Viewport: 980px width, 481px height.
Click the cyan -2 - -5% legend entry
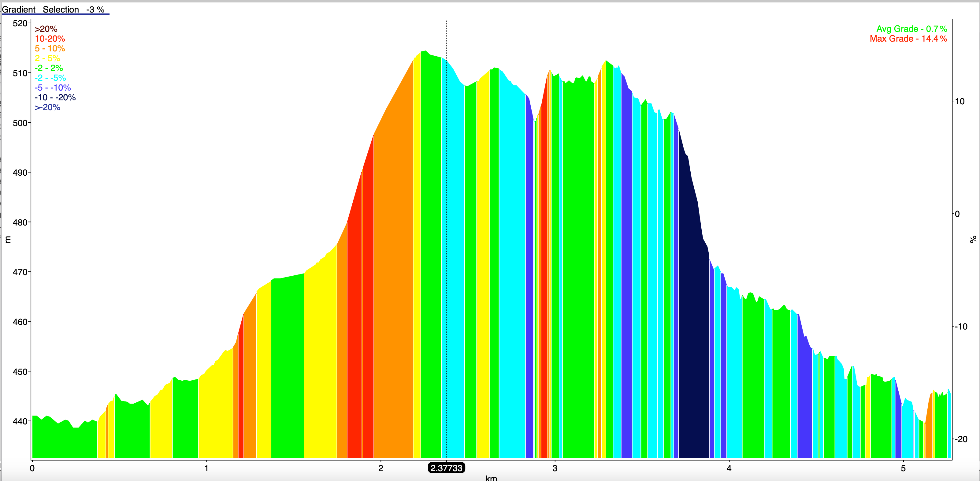(50, 78)
